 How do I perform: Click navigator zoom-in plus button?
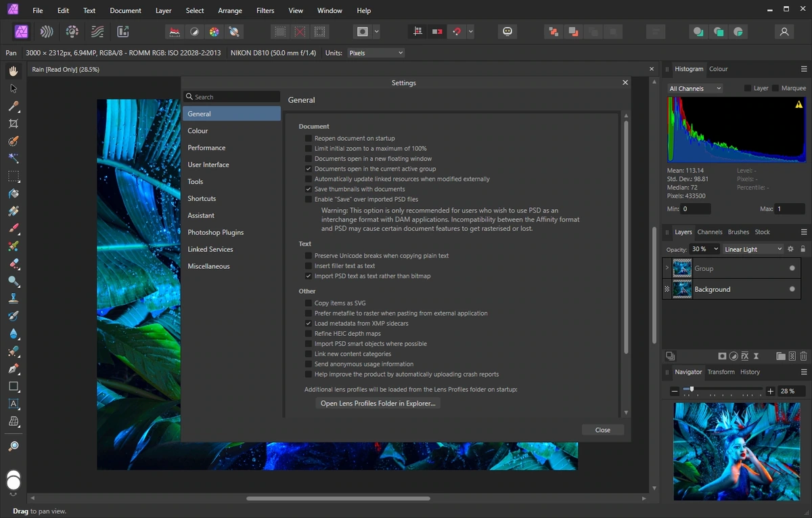pyautogui.click(x=770, y=391)
